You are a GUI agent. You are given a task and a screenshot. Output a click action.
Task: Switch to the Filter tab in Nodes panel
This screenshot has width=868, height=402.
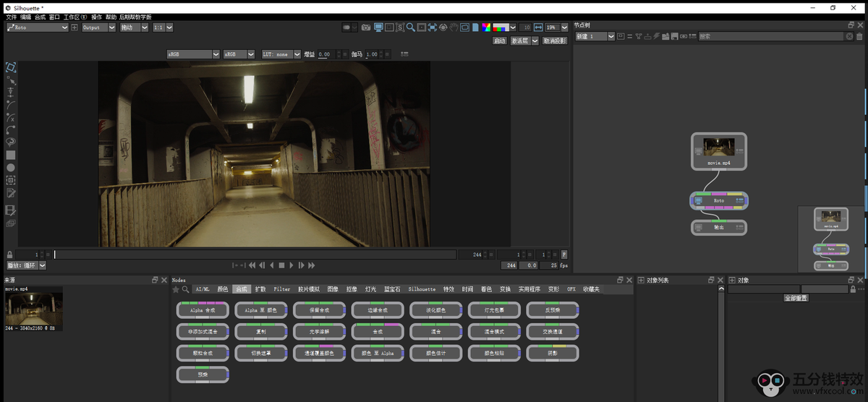coord(281,289)
